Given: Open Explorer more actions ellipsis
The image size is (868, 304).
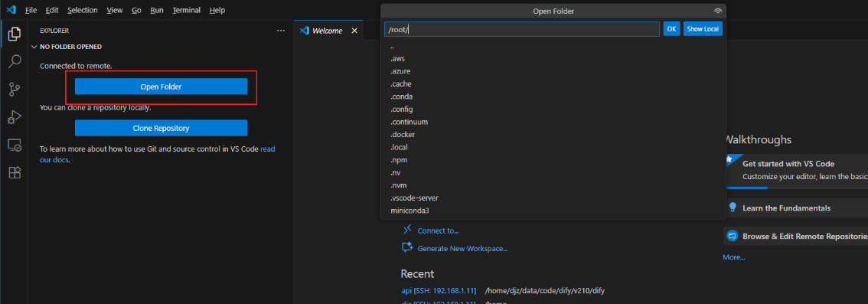Looking at the screenshot, I should pyautogui.click(x=281, y=31).
